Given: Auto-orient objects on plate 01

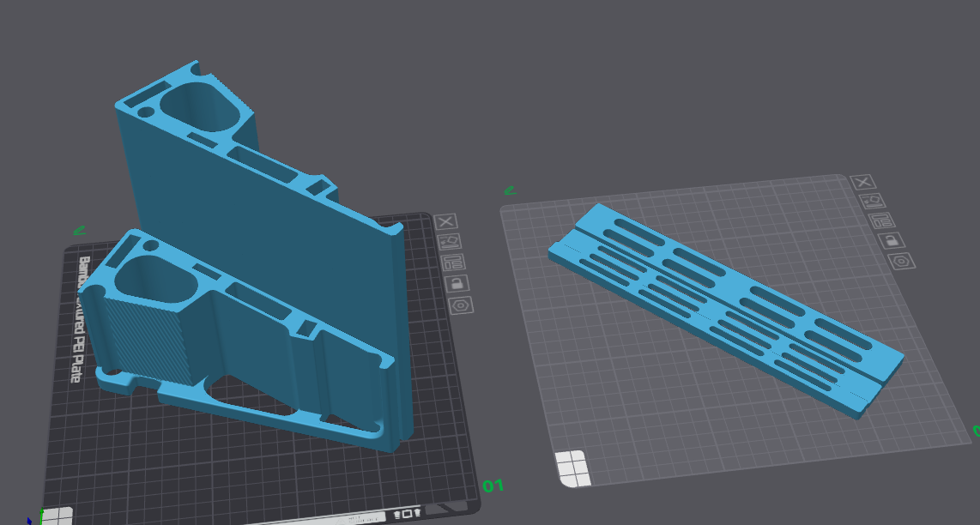Looking at the screenshot, I should [450, 242].
